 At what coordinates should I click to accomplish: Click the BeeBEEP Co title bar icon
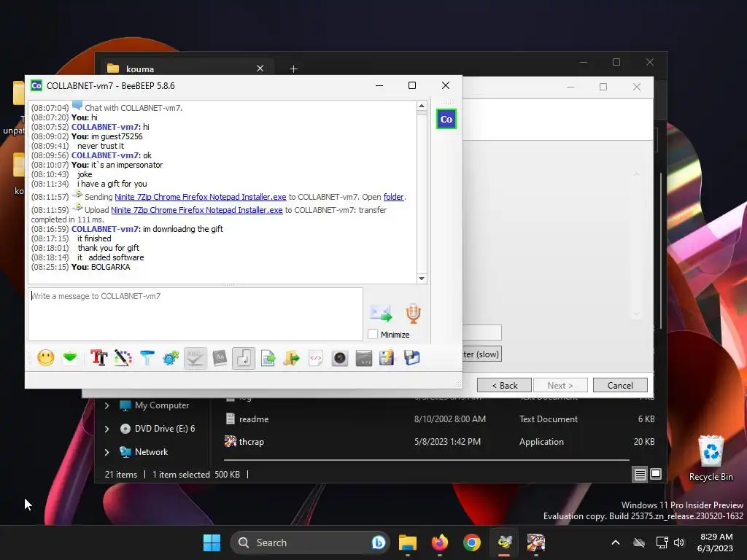click(x=36, y=86)
